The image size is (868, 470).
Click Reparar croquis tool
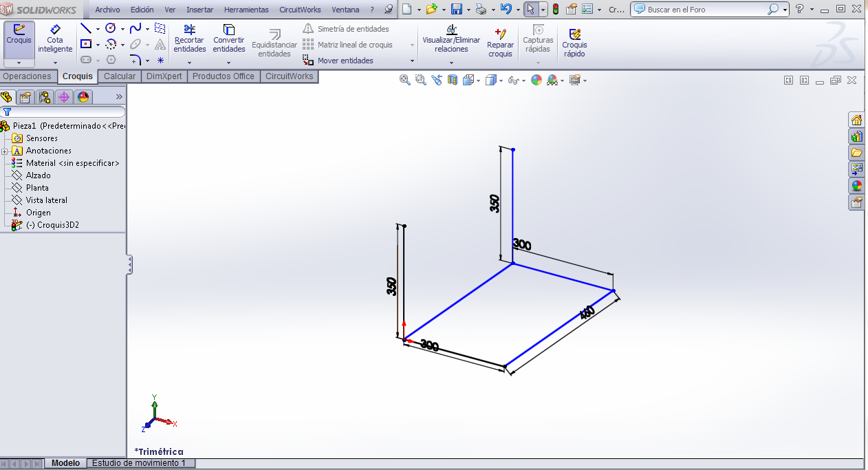click(x=501, y=43)
